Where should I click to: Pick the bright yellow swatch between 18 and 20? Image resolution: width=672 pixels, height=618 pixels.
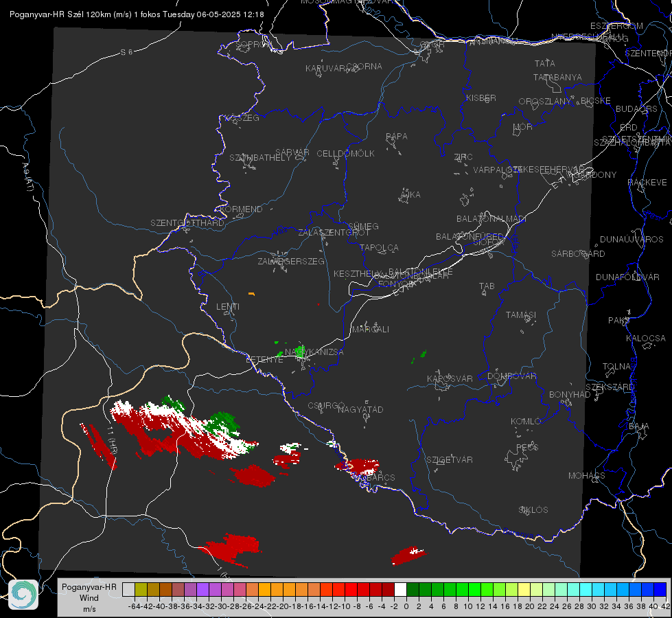(524, 589)
